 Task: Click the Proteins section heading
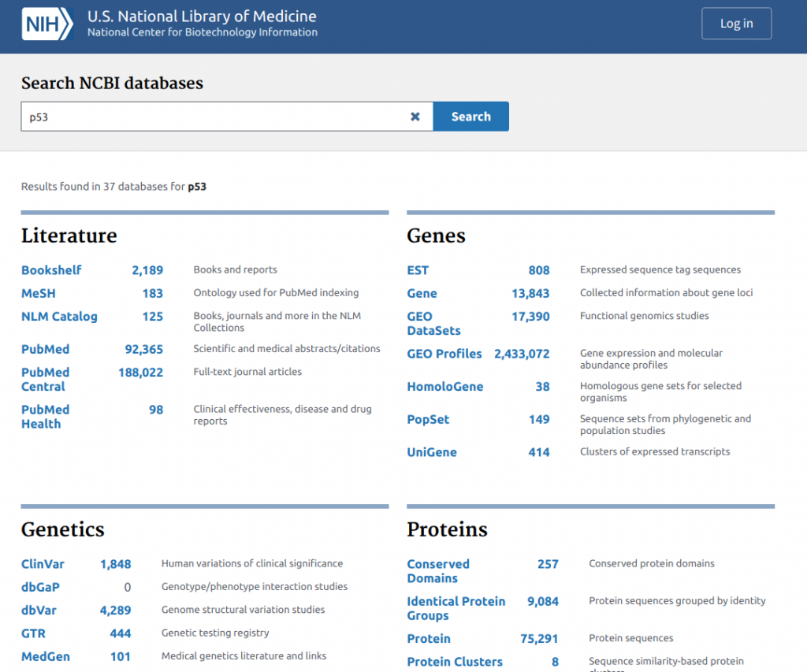(448, 529)
